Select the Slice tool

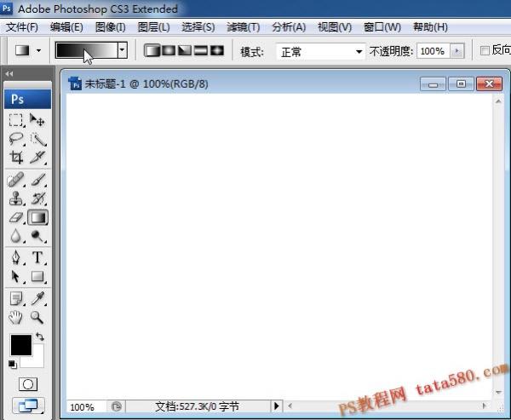37,157
